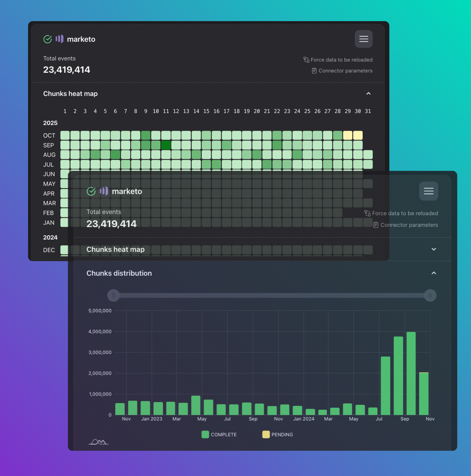Click the green status check icon above the heat map

pos(47,39)
